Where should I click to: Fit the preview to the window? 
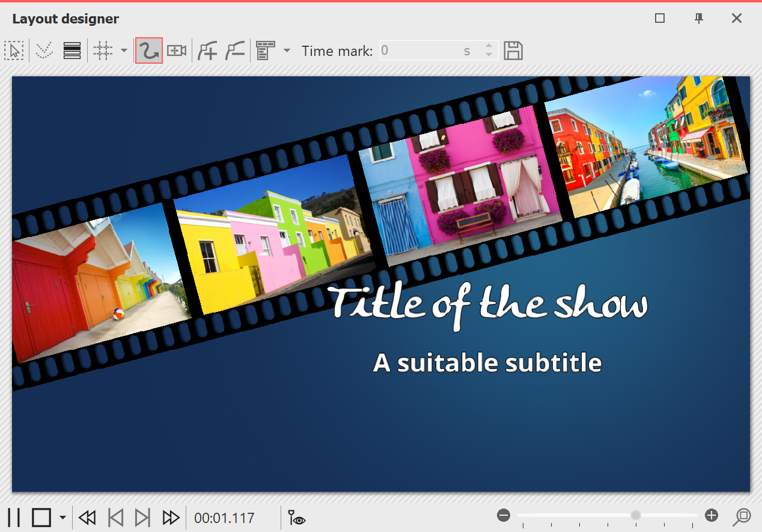click(x=743, y=516)
